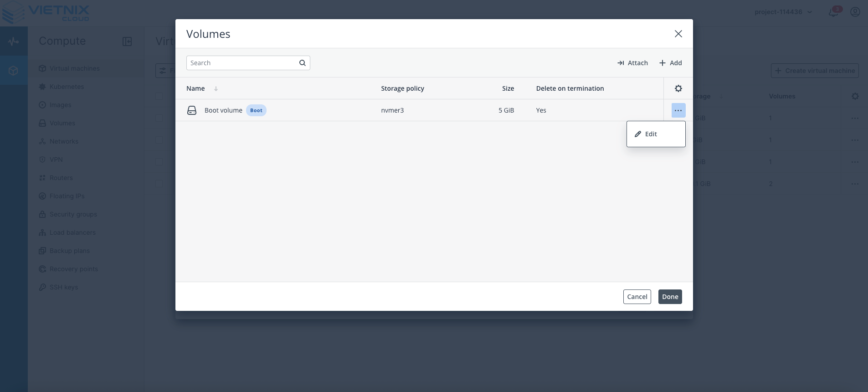868x392 pixels.
Task: Open Load balancers in the sidebar
Action: click(x=86, y=232)
